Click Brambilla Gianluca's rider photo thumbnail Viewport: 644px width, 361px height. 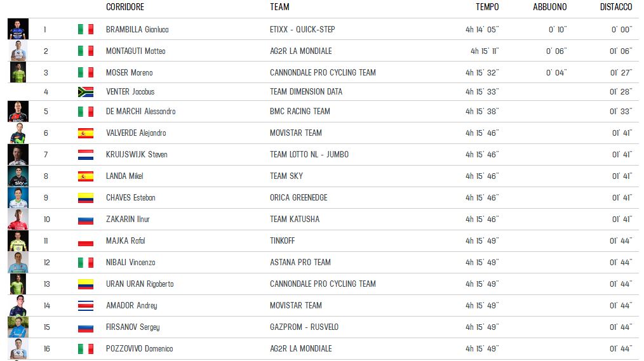coord(18,29)
